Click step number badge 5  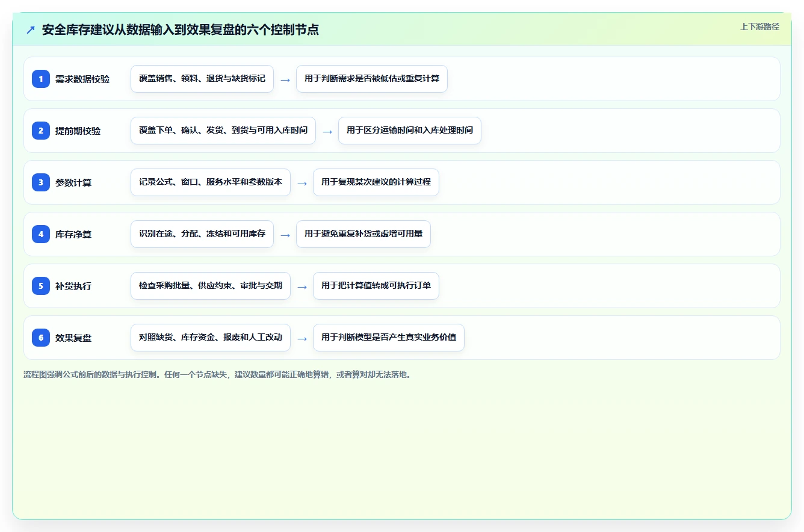coord(41,286)
